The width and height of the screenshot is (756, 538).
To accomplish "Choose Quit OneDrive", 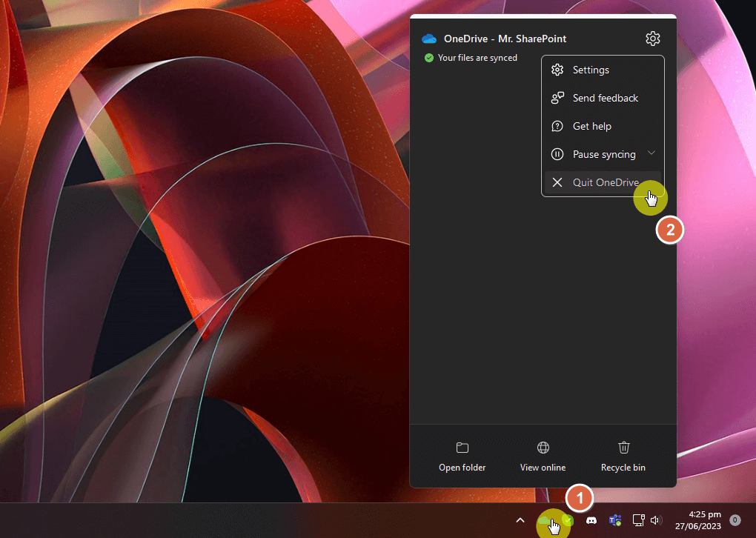I will point(603,183).
